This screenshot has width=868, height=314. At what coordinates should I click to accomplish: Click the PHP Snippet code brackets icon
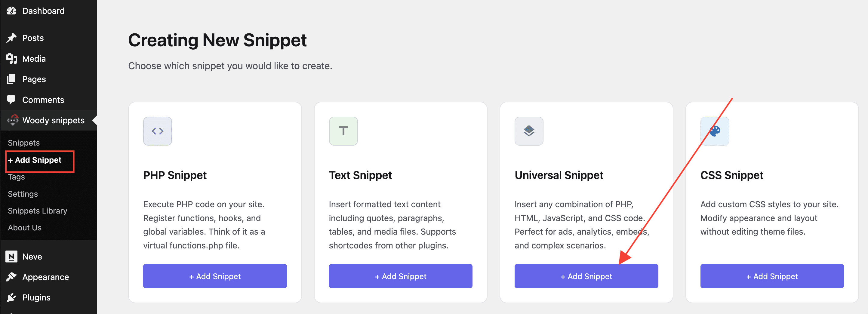pyautogui.click(x=157, y=131)
